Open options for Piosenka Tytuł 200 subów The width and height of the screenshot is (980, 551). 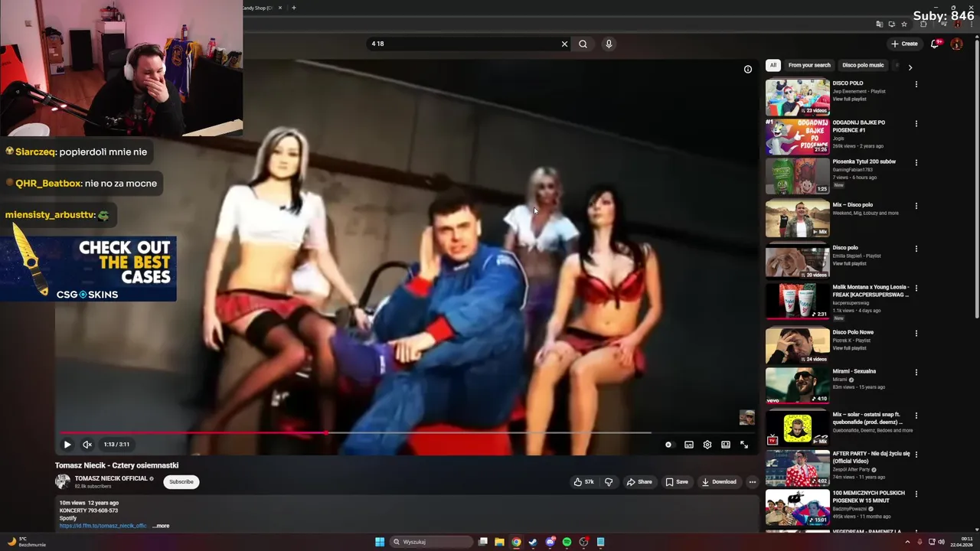[x=916, y=162]
